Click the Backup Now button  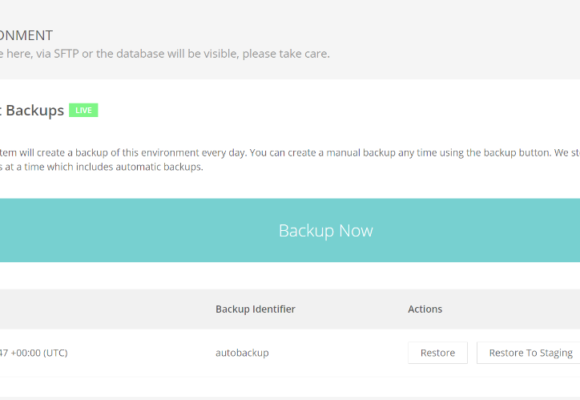click(290, 230)
